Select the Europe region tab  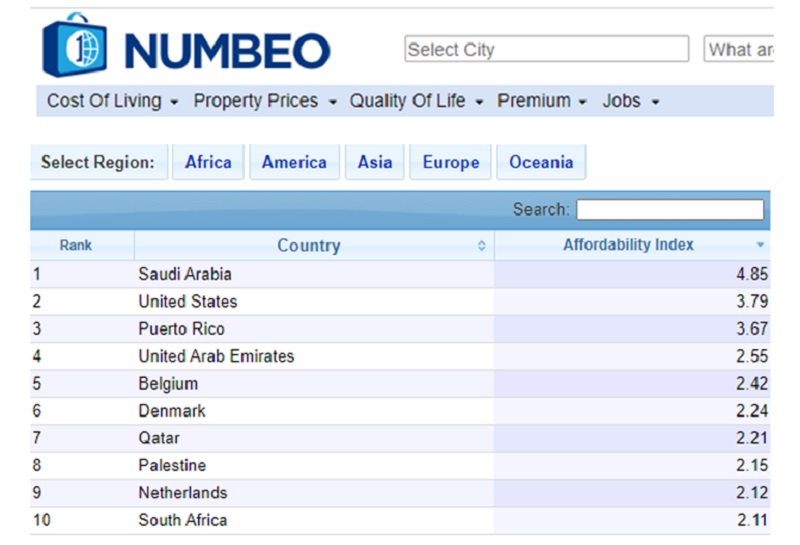click(x=451, y=162)
